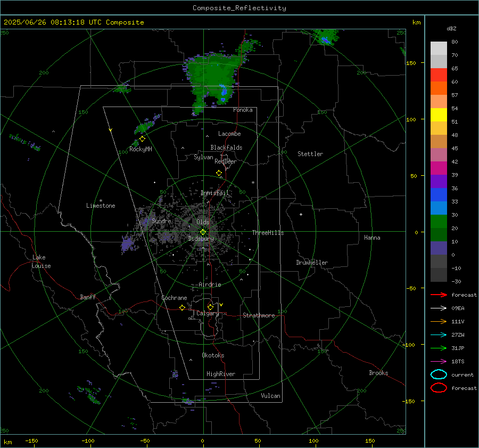Click the Hanna label
Screen dimensions: 479x448
(x=372, y=238)
